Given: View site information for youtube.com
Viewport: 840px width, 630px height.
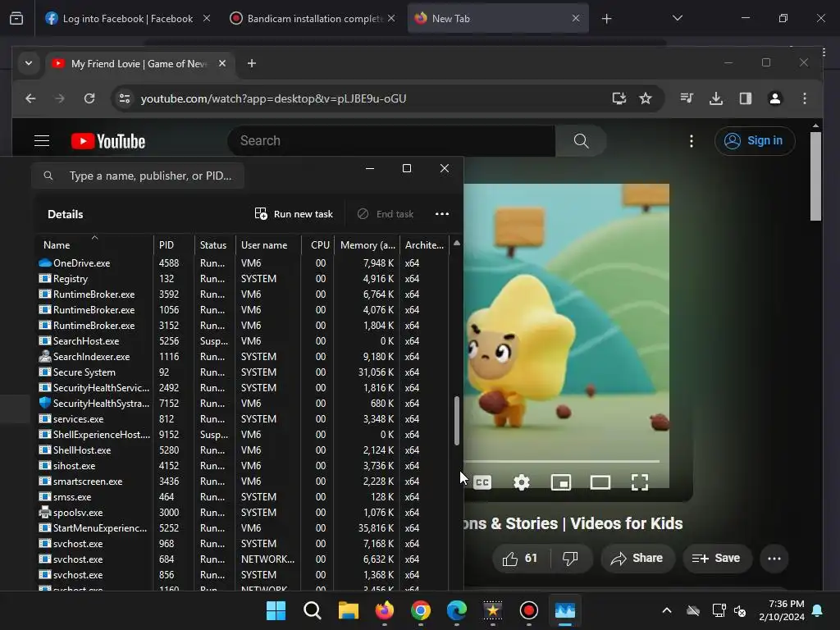Looking at the screenshot, I should coord(125,98).
